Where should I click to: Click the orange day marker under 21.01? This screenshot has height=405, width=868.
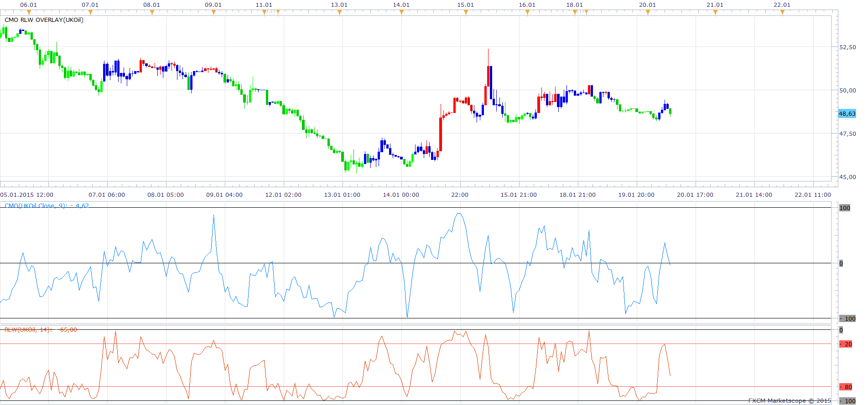(715, 12)
